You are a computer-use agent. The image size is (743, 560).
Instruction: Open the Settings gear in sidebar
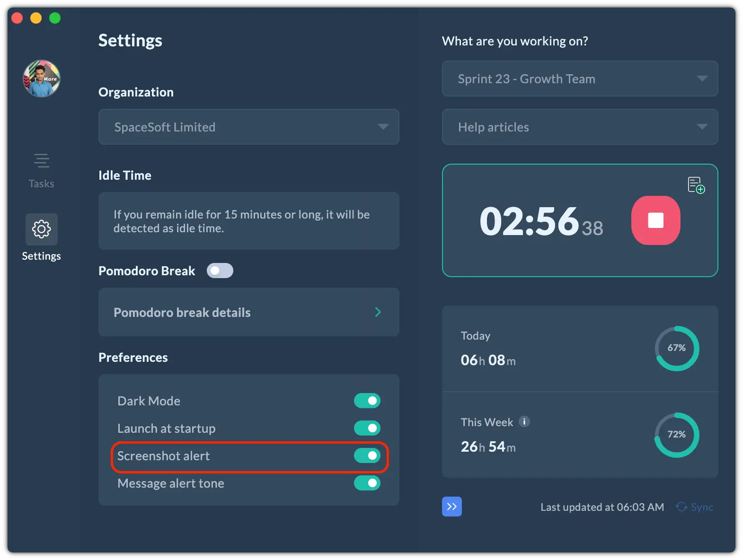click(42, 229)
